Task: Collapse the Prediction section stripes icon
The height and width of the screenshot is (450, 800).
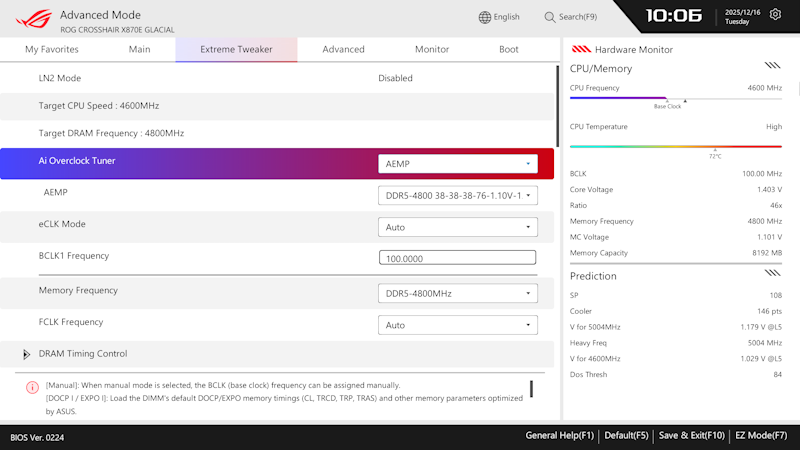Action: 772,273
